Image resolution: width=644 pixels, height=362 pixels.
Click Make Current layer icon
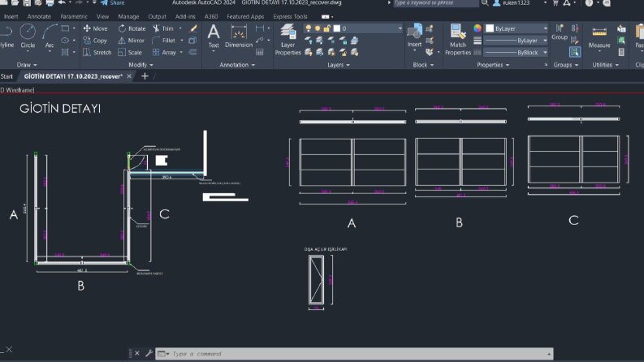click(x=354, y=41)
